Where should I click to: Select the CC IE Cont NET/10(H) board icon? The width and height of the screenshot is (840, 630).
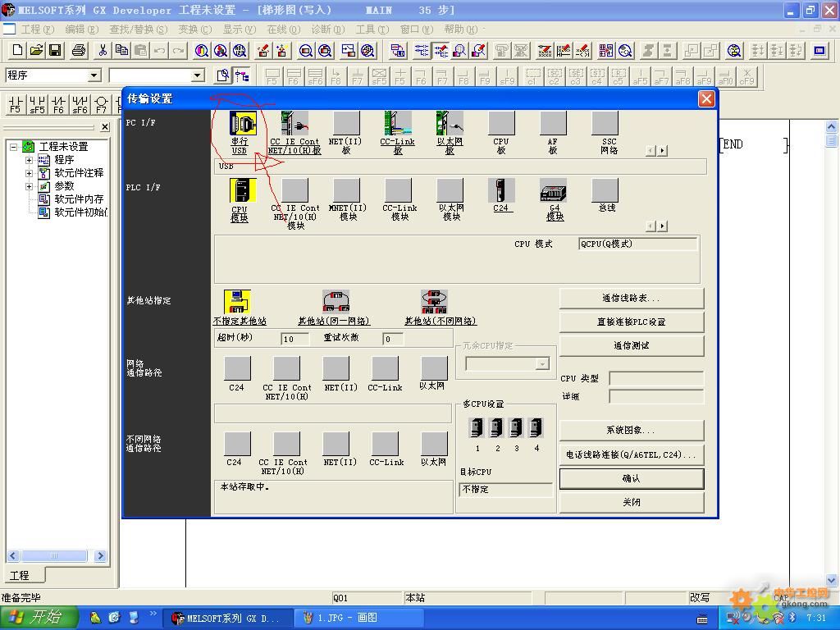click(x=294, y=124)
